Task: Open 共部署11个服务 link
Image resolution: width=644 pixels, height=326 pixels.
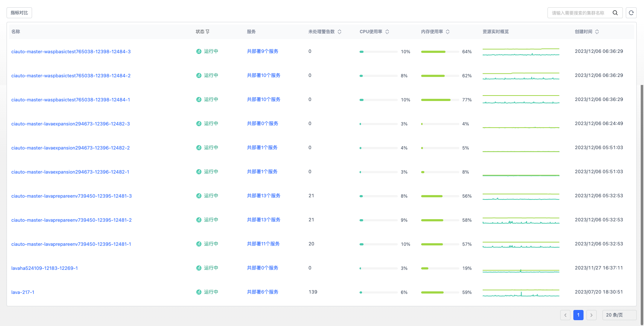Action: 263,244
